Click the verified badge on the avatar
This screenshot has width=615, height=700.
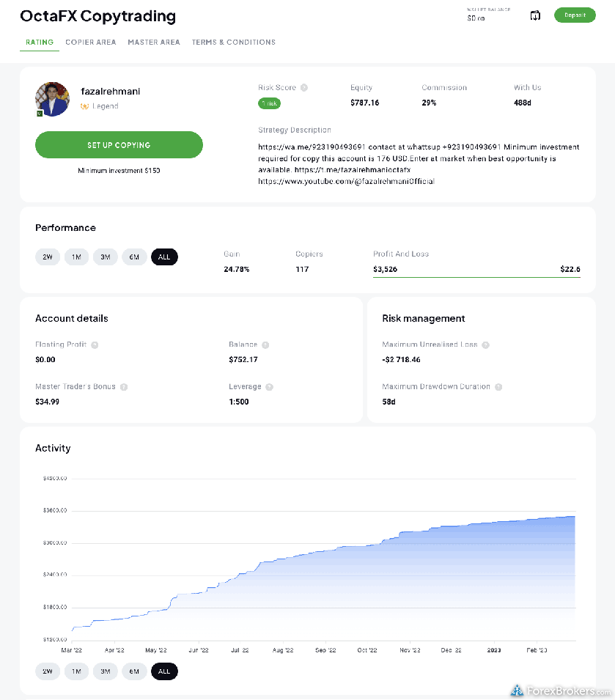(40, 114)
